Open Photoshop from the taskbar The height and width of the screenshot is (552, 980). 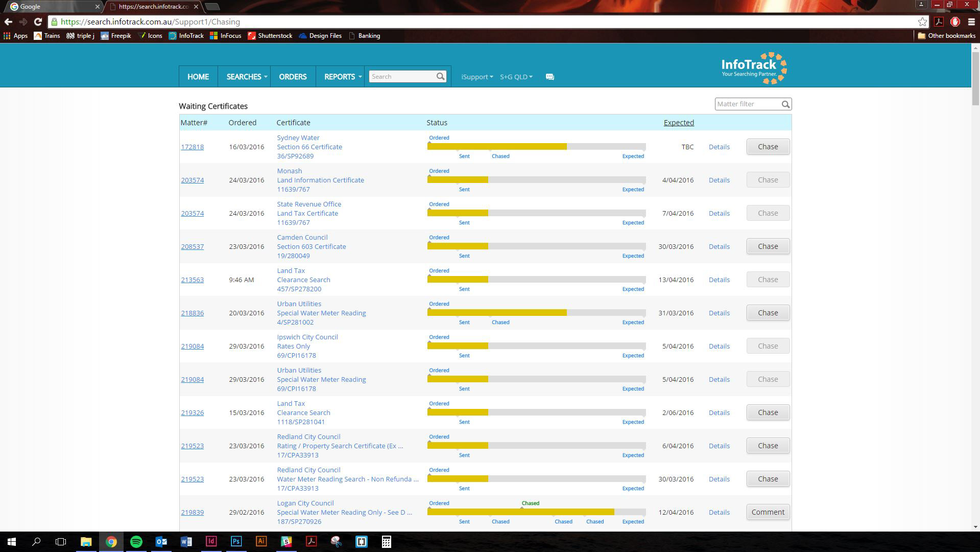coord(236,542)
